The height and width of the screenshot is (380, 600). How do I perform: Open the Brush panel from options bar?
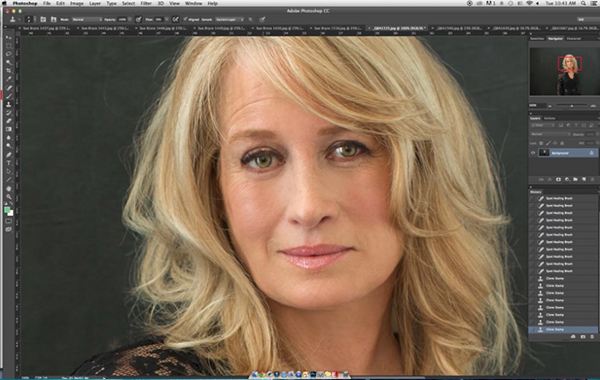(43, 19)
